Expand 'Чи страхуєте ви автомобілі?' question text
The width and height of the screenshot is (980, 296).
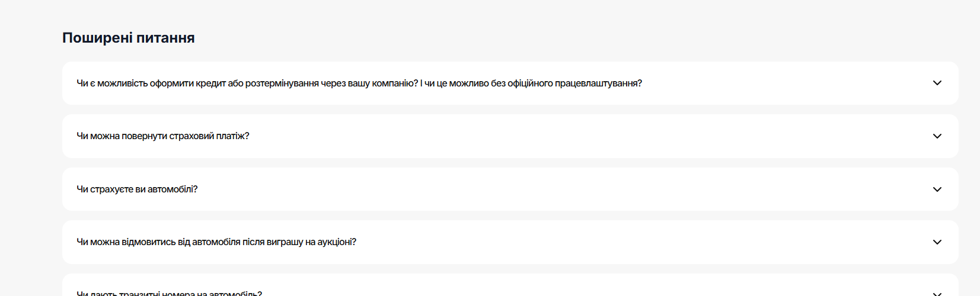[137, 189]
